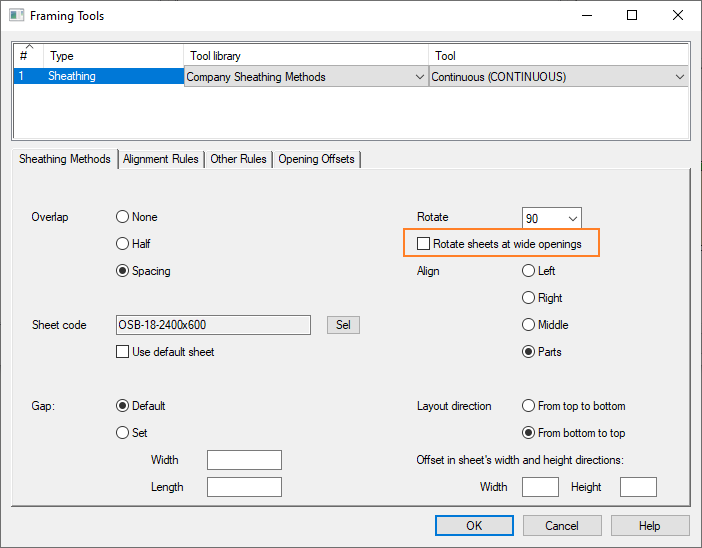Select Middle alignment option
Screen dimensions: 702x548
(529, 325)
